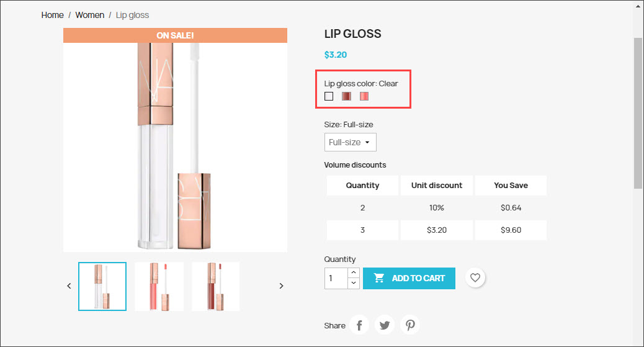This screenshot has width=644, height=347.
Task: Select the Clear lip gloss color
Action: (x=329, y=96)
